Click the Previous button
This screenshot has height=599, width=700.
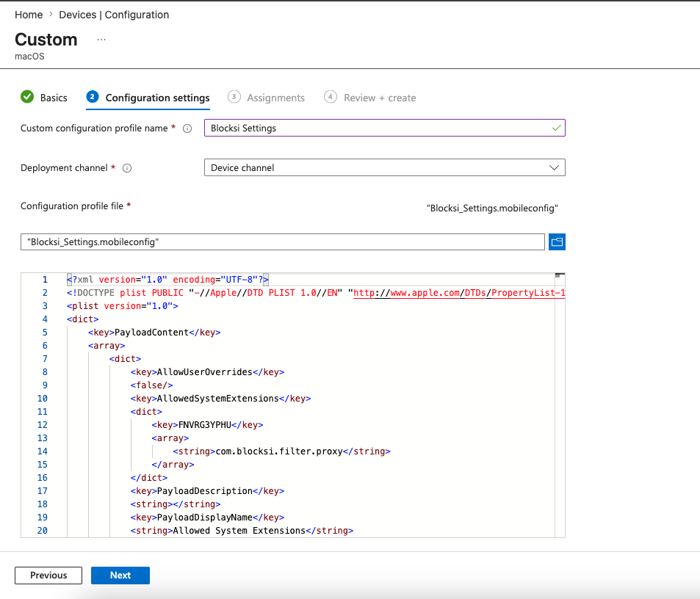click(x=48, y=576)
